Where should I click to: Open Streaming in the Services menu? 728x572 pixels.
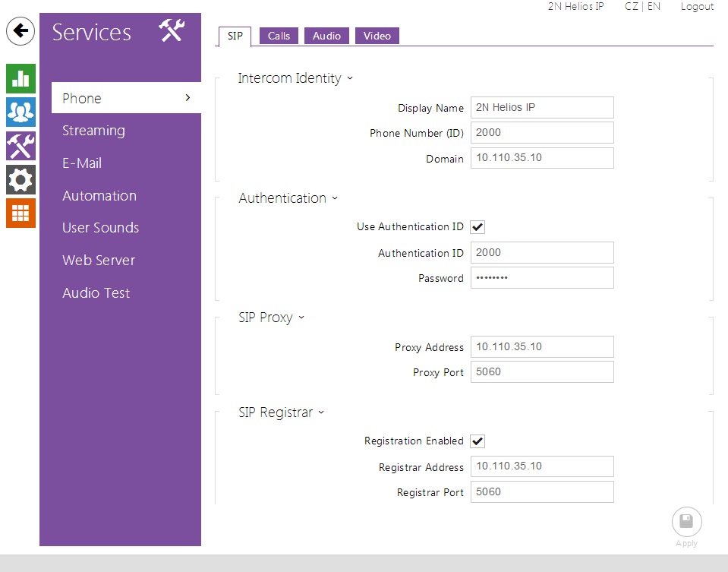click(x=93, y=131)
